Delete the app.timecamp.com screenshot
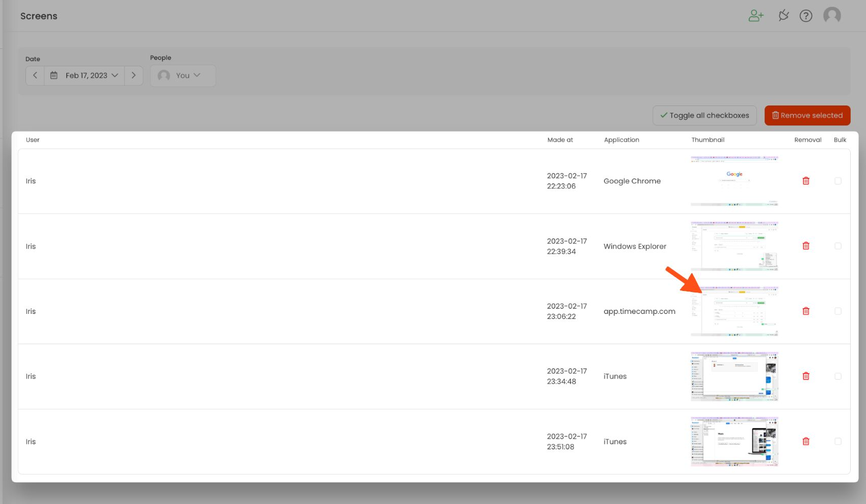This screenshot has height=504, width=866. click(x=806, y=311)
